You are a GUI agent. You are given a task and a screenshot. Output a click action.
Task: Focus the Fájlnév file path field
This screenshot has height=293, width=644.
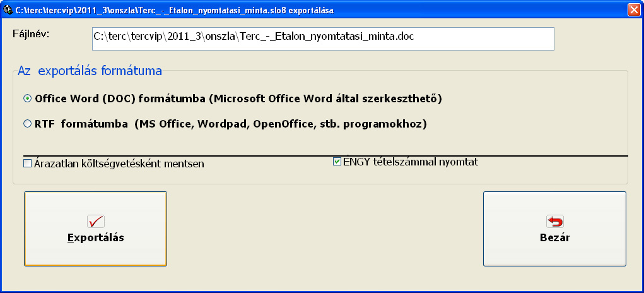pos(323,39)
